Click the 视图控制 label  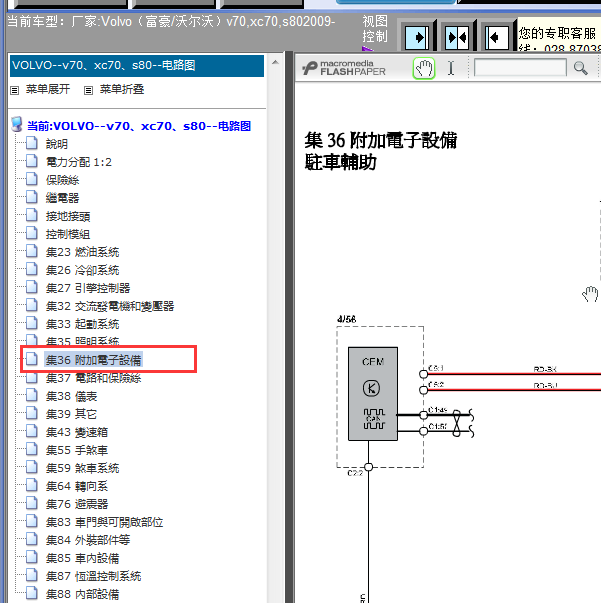[x=375, y=29]
